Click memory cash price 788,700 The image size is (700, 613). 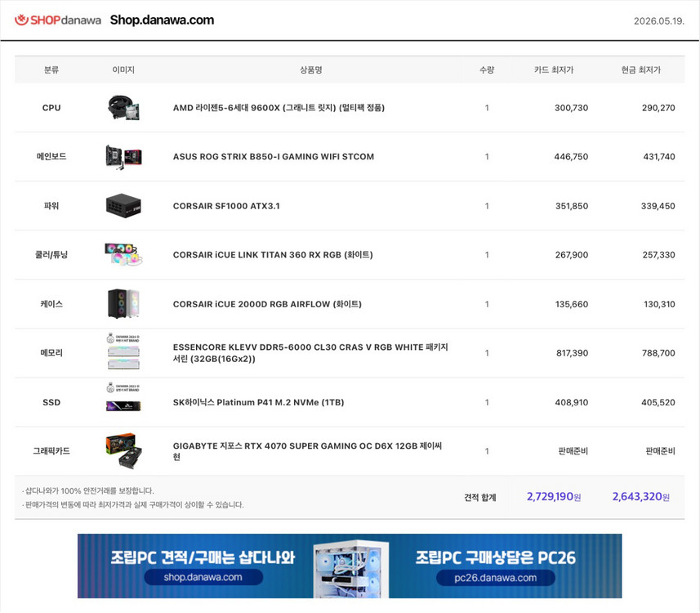coord(658,353)
